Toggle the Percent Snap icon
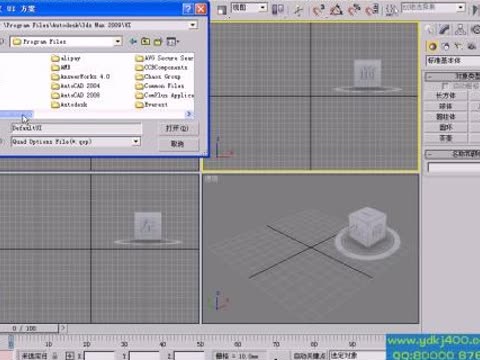Image resolution: width=480 pixels, height=360 pixels. (354, 10)
